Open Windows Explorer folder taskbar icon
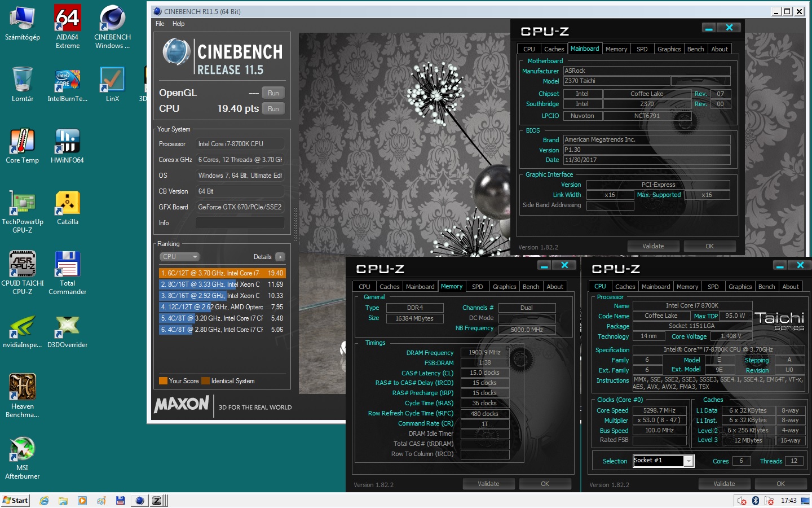Image resolution: width=812 pixels, height=508 pixels. coord(63,501)
